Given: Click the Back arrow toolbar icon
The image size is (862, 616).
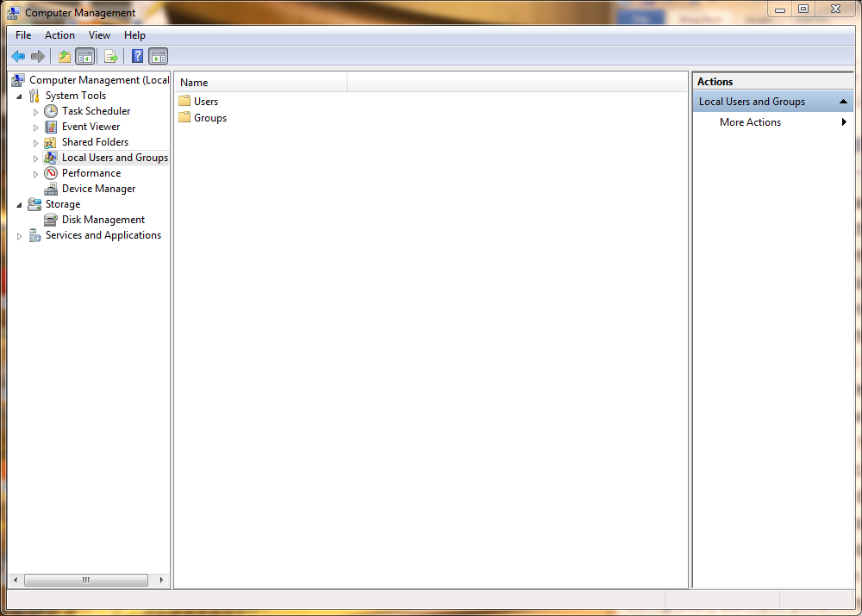Looking at the screenshot, I should click(x=18, y=56).
